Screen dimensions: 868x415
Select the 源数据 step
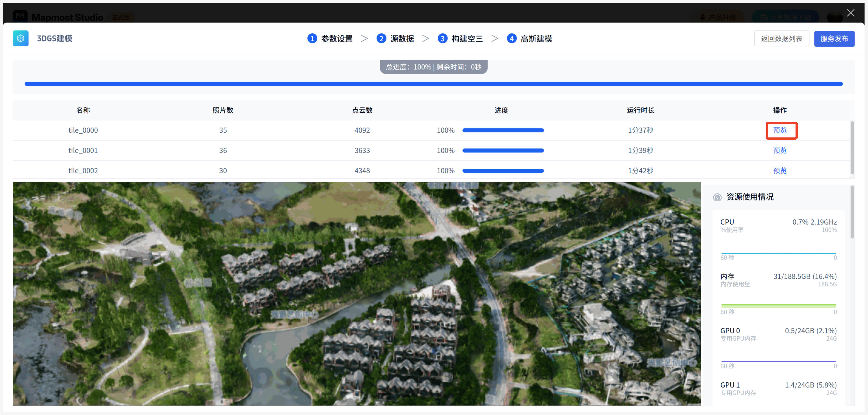pyautogui.click(x=402, y=39)
